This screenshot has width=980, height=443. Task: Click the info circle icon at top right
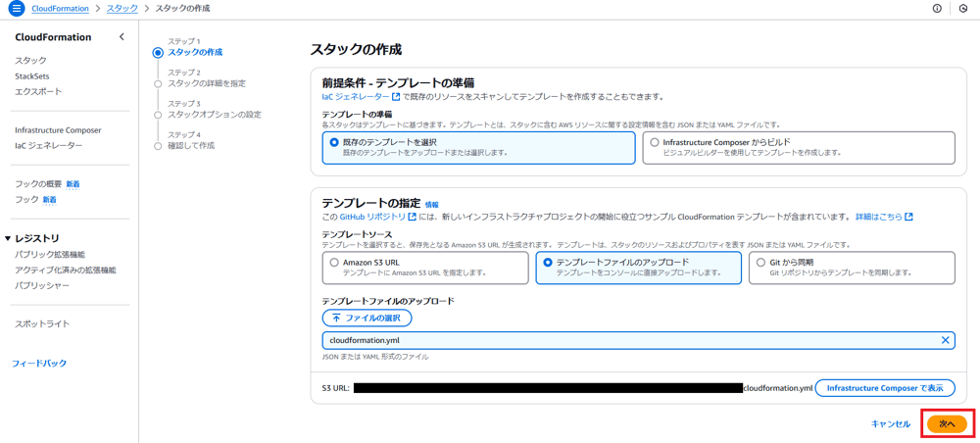(x=937, y=9)
